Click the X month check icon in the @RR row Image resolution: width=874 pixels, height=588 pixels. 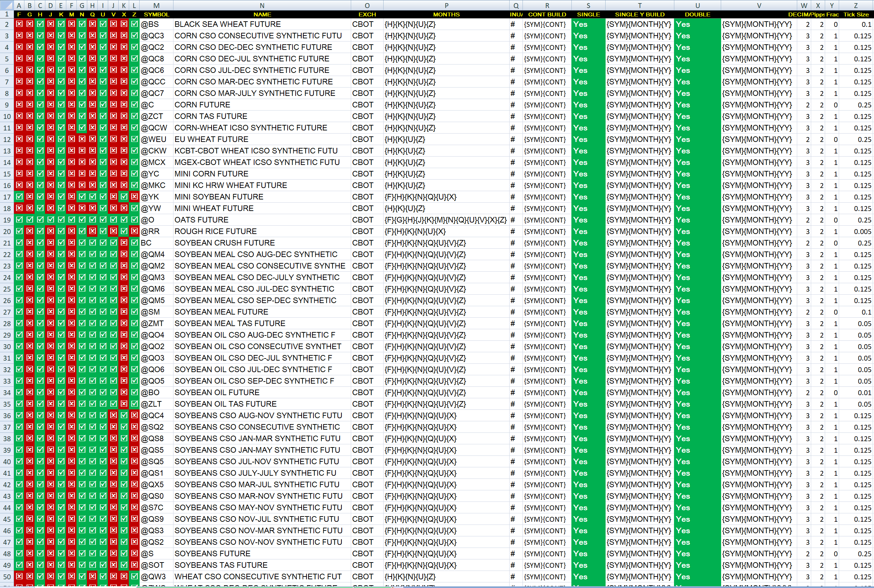click(124, 231)
